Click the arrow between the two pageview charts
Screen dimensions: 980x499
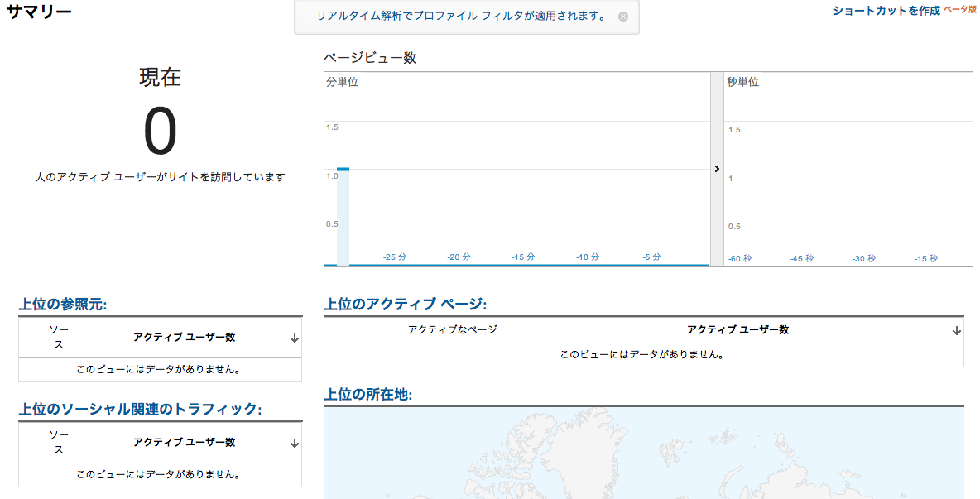click(717, 169)
